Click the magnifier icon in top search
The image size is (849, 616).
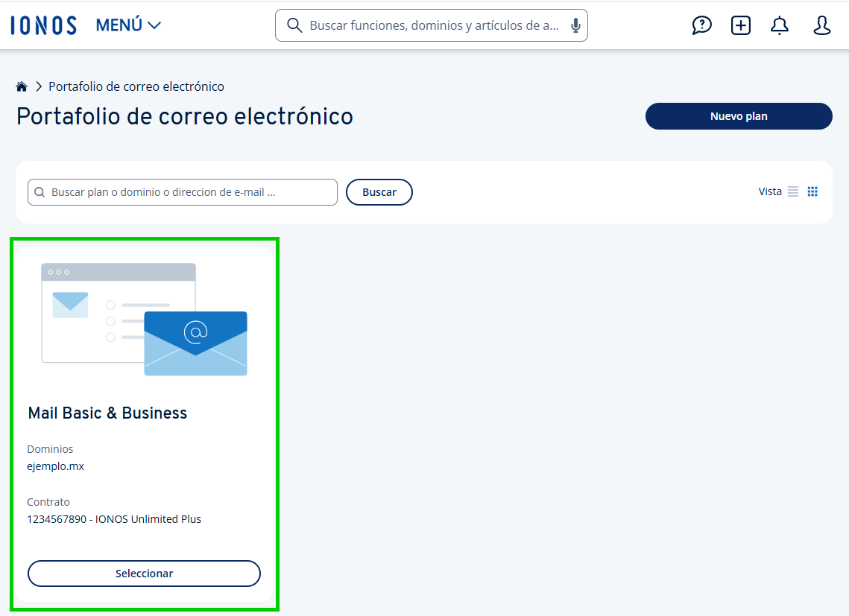coord(294,25)
